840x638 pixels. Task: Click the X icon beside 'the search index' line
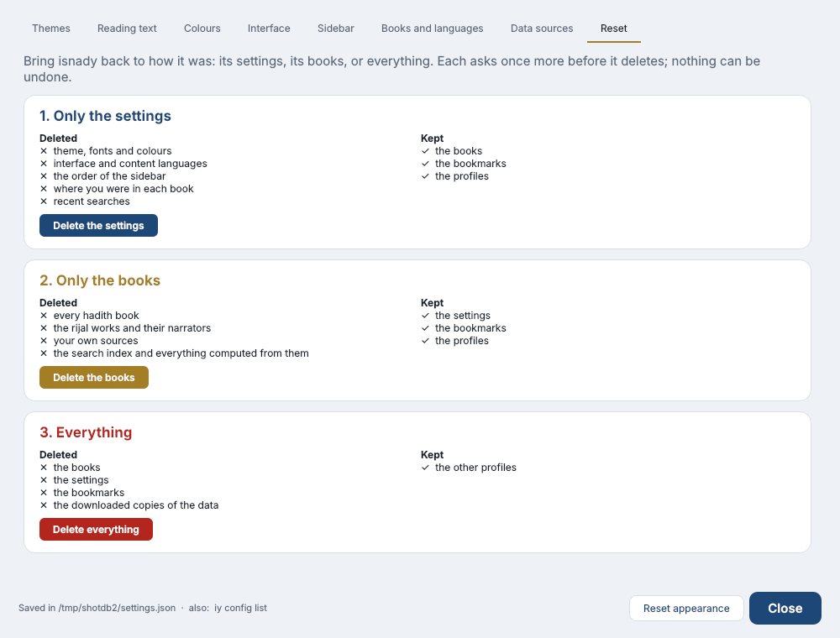(x=44, y=353)
